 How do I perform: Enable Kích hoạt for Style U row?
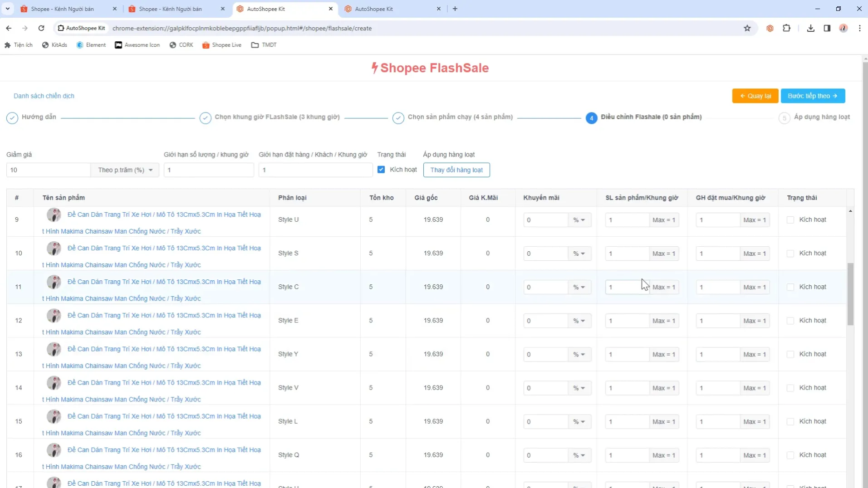pyautogui.click(x=790, y=220)
